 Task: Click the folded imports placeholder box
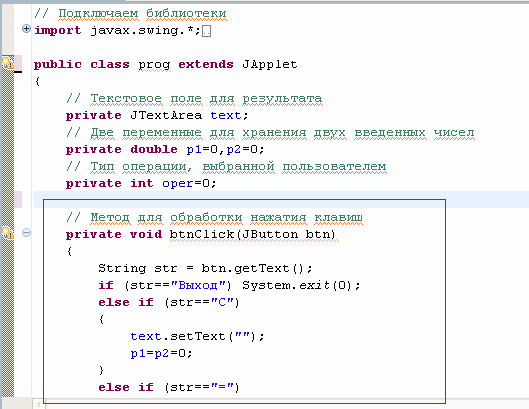(206, 31)
